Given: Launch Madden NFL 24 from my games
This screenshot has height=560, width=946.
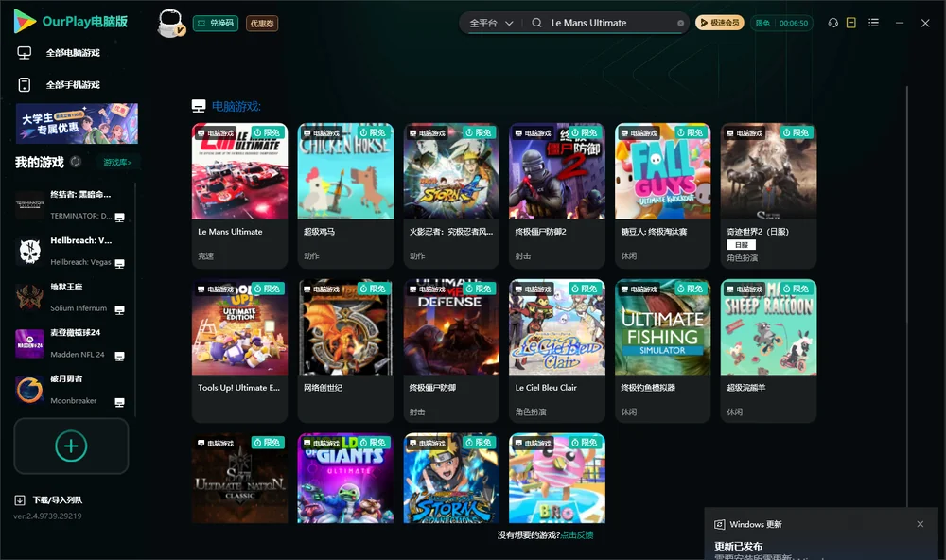Looking at the screenshot, I should coord(71,343).
